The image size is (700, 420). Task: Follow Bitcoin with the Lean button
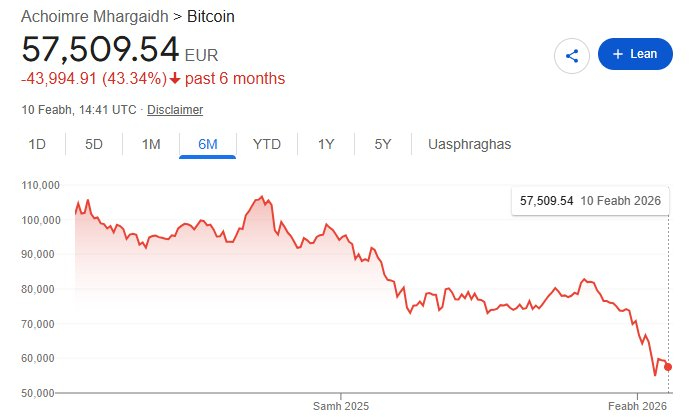pyautogui.click(x=635, y=54)
